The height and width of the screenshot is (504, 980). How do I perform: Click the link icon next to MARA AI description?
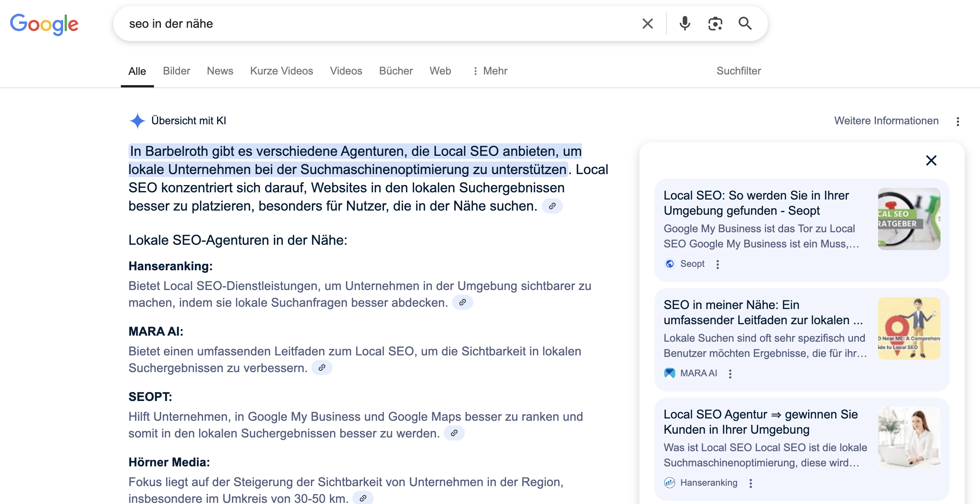coord(322,368)
